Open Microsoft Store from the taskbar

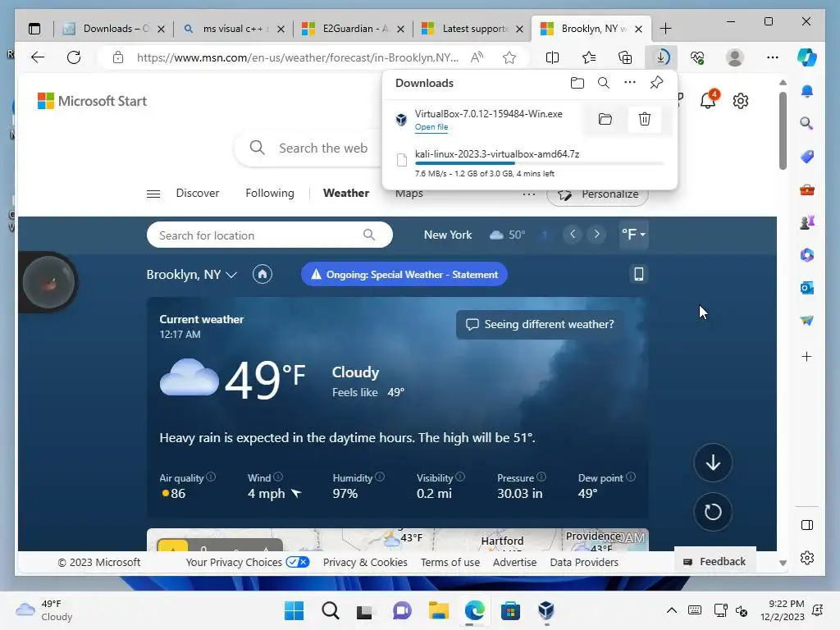coord(510,610)
